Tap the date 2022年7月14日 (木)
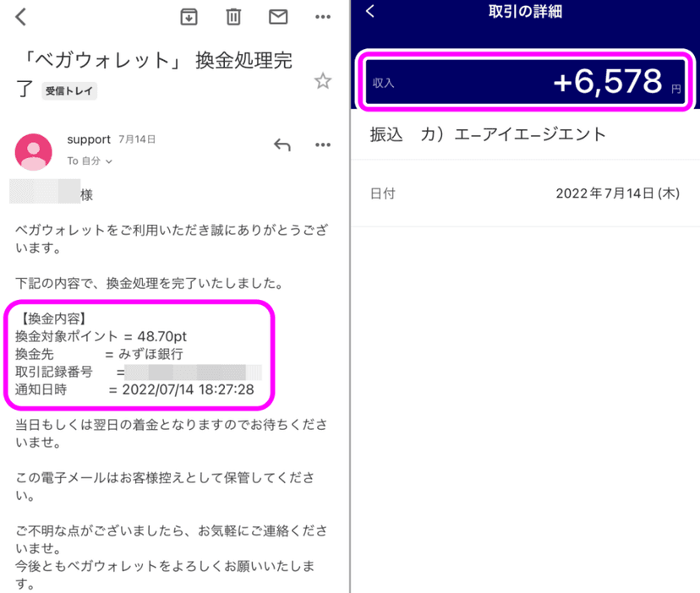 (617, 193)
